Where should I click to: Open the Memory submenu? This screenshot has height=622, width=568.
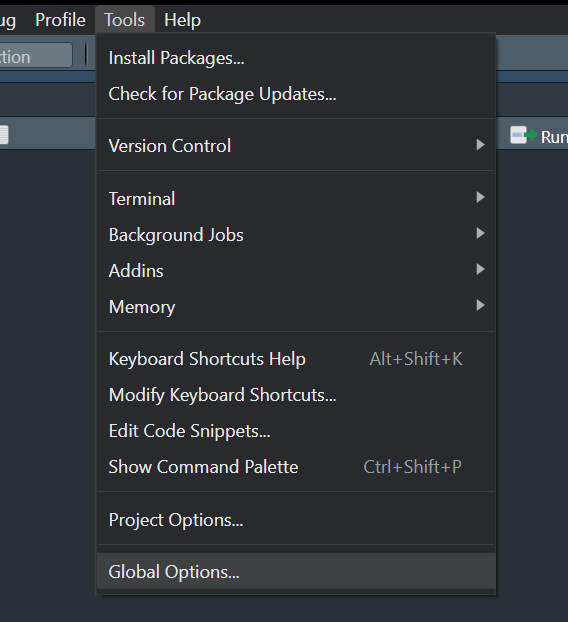[296, 307]
